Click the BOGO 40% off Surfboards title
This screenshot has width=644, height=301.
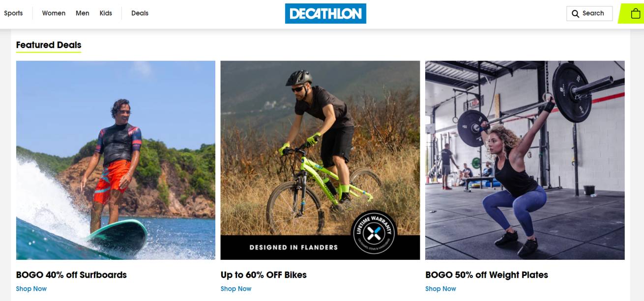tap(71, 275)
